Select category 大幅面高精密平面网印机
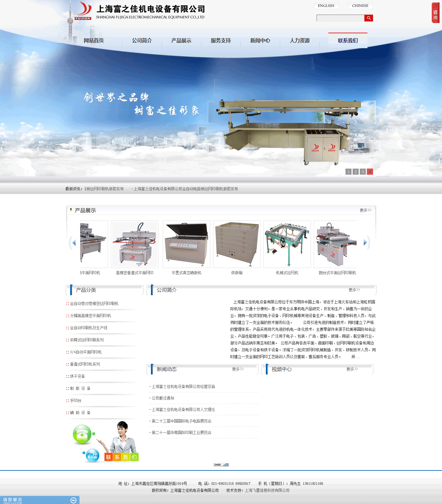The image size is (442, 504). point(90,316)
